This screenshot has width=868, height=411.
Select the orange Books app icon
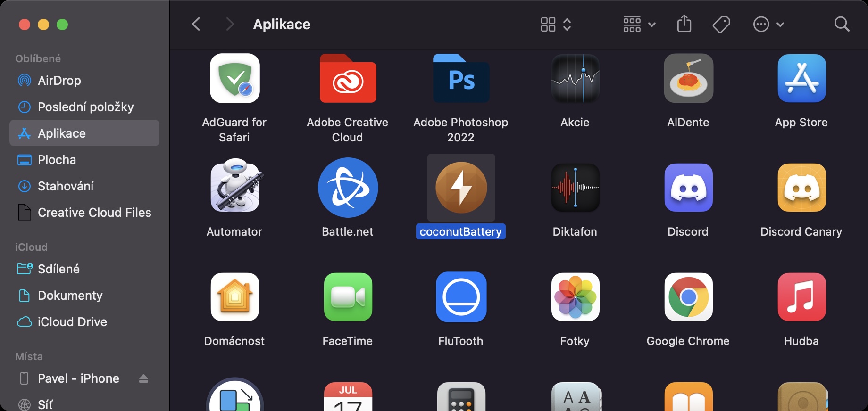689,396
